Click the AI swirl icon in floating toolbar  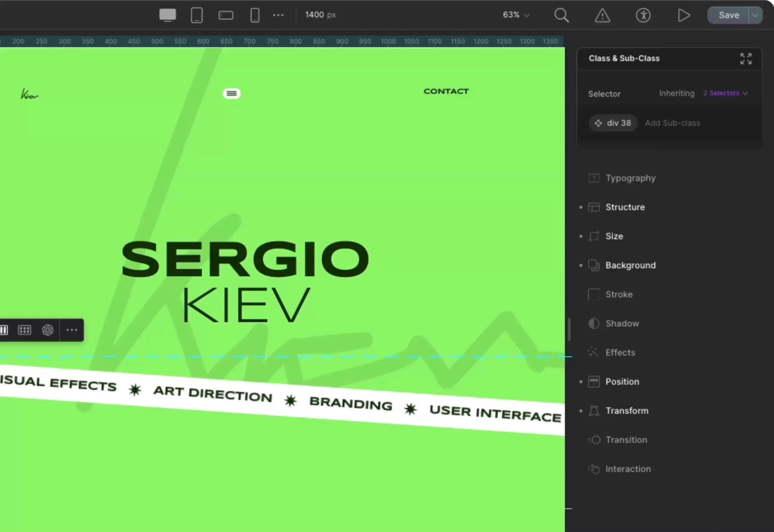pos(48,330)
